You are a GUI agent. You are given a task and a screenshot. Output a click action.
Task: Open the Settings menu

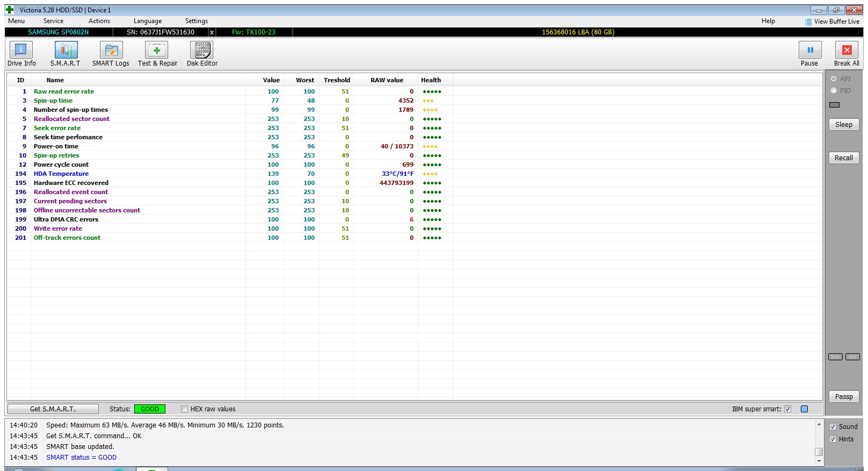(x=197, y=21)
